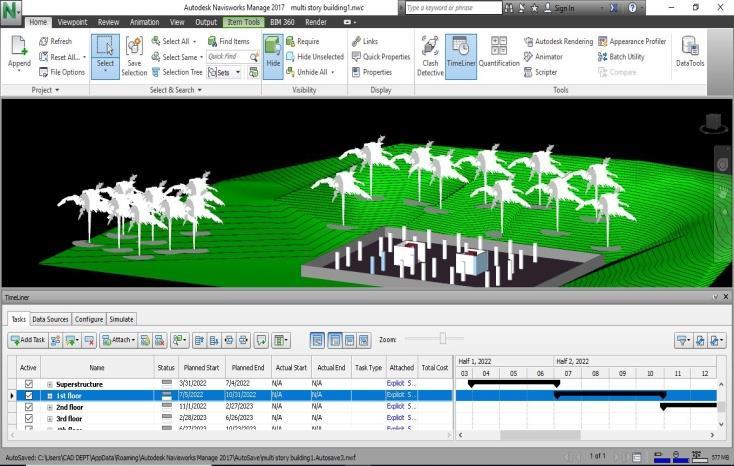
Task: Uncheck Active box for Superstructure task
Action: [29, 384]
